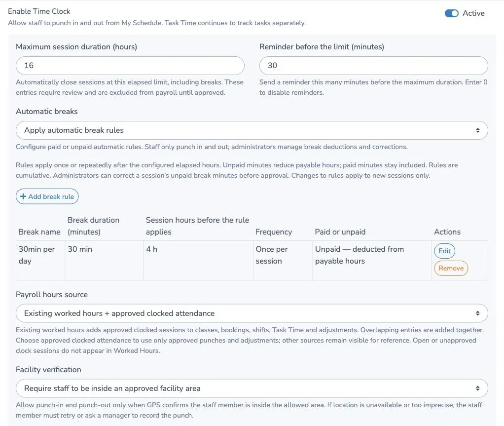Click the Maximum session duration hours field

click(130, 66)
